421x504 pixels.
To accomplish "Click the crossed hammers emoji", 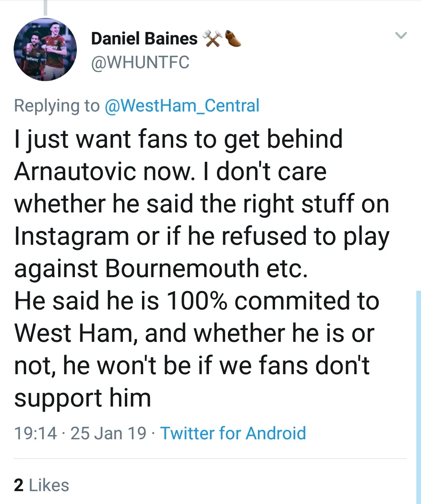I will [x=212, y=39].
